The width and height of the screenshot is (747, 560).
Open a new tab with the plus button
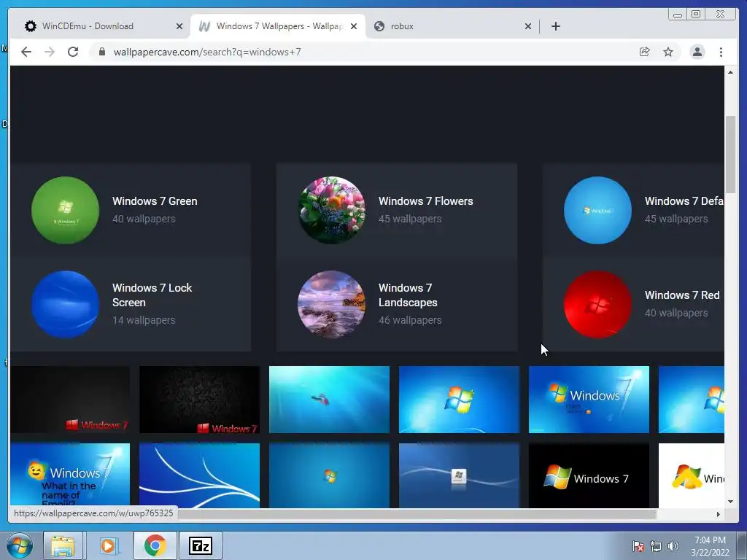555,26
